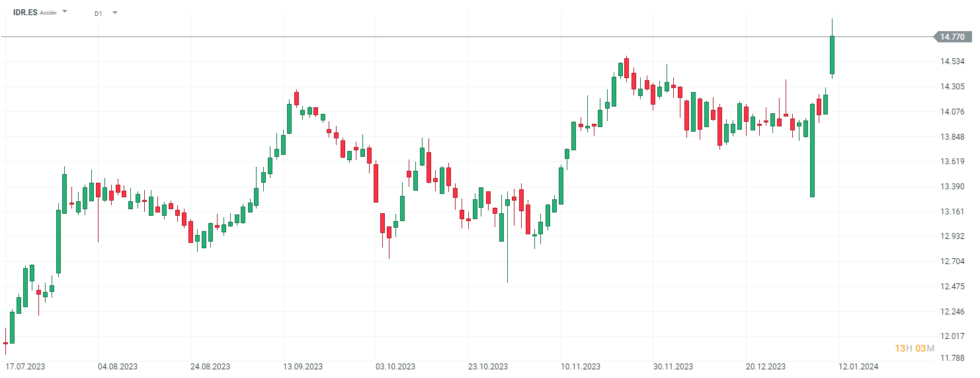The image size is (980, 378).
Task: Click the 13.161 price scale value
Action: [952, 211]
